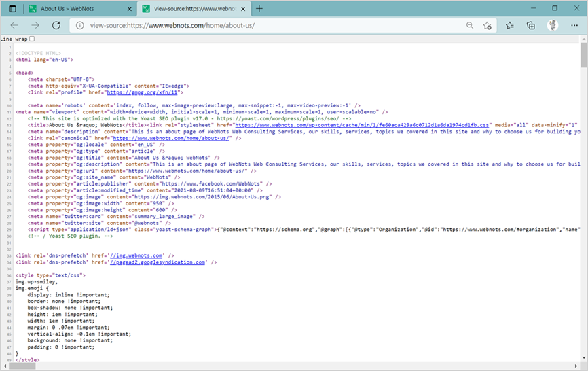Click the site information icon in address bar
This screenshot has height=371, width=588.
79,25
